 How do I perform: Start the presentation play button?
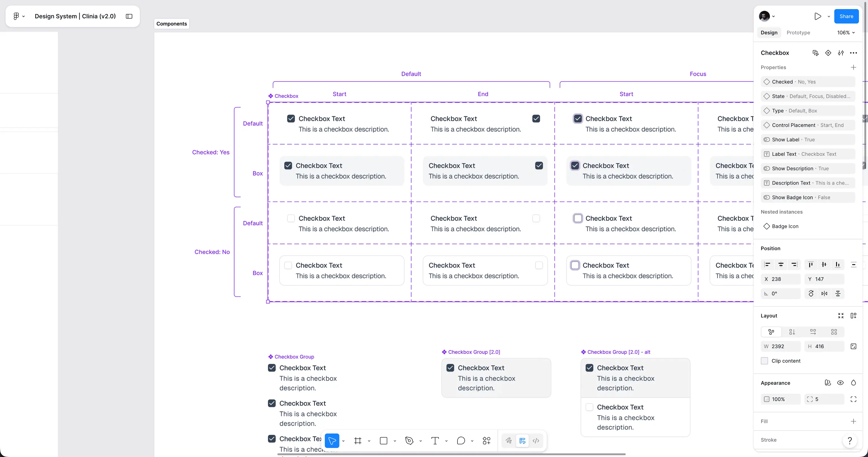point(817,16)
